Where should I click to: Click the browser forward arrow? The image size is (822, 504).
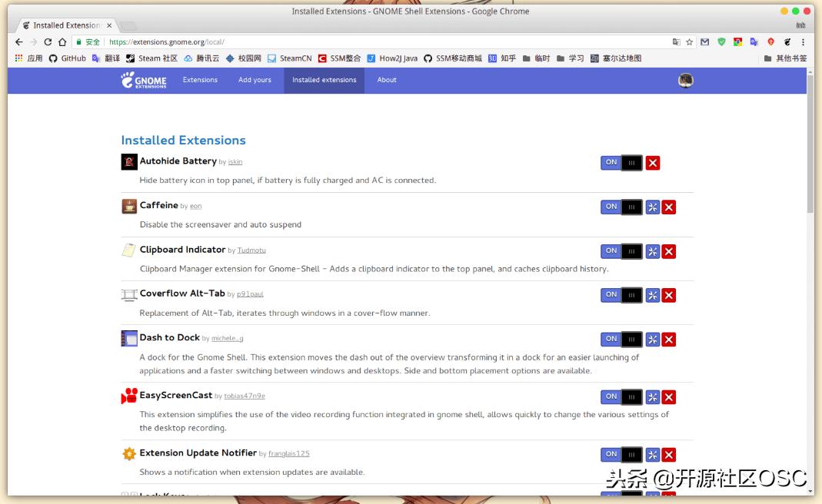34,42
